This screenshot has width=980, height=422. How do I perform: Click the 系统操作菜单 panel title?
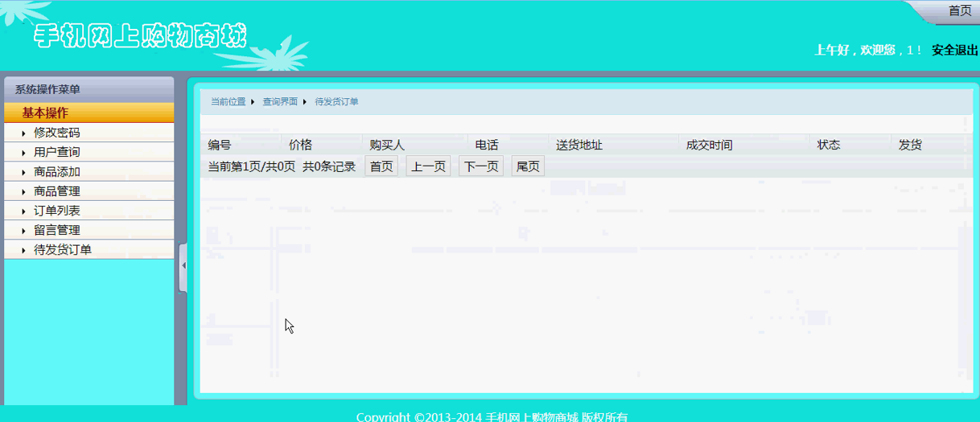click(47, 89)
